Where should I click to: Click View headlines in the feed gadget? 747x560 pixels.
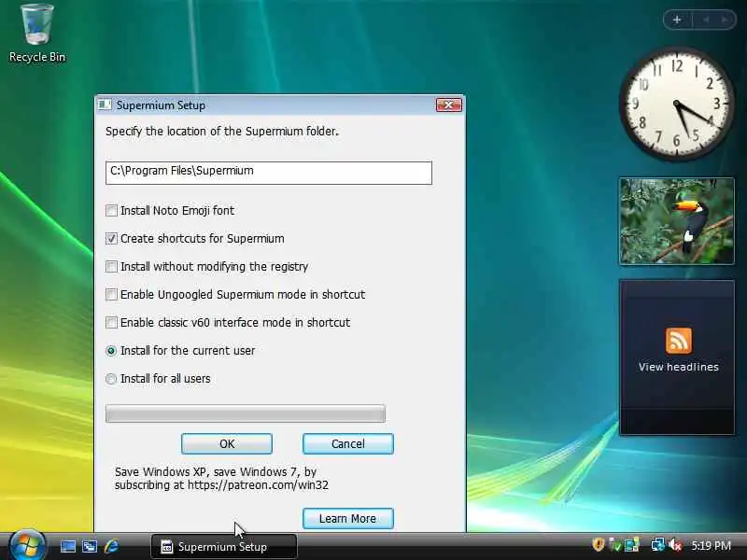pos(679,367)
